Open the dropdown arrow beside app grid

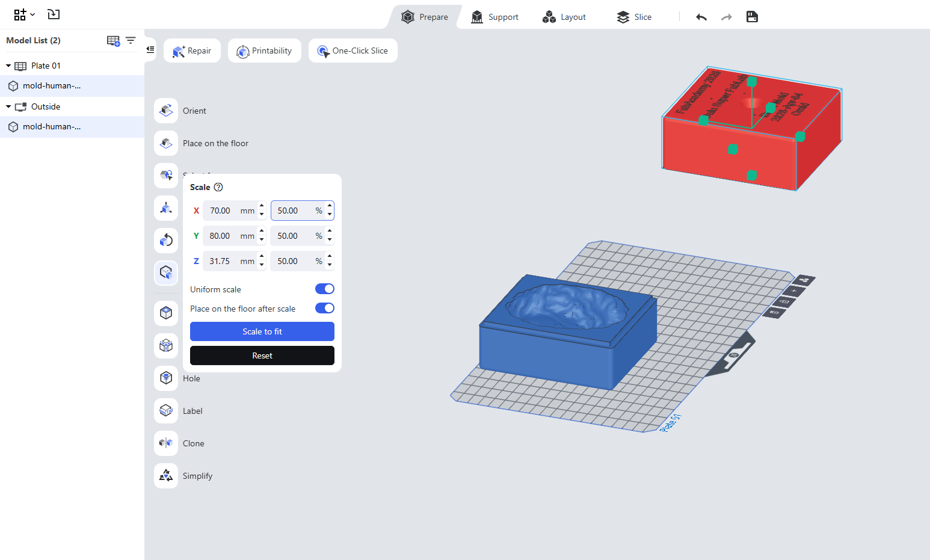pyautogui.click(x=32, y=14)
